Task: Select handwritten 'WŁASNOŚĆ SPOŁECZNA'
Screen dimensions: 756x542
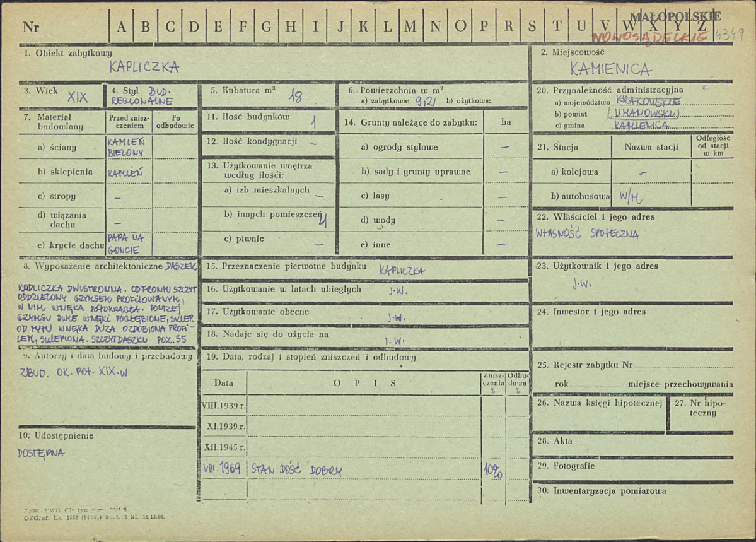Action: pyautogui.click(x=587, y=233)
